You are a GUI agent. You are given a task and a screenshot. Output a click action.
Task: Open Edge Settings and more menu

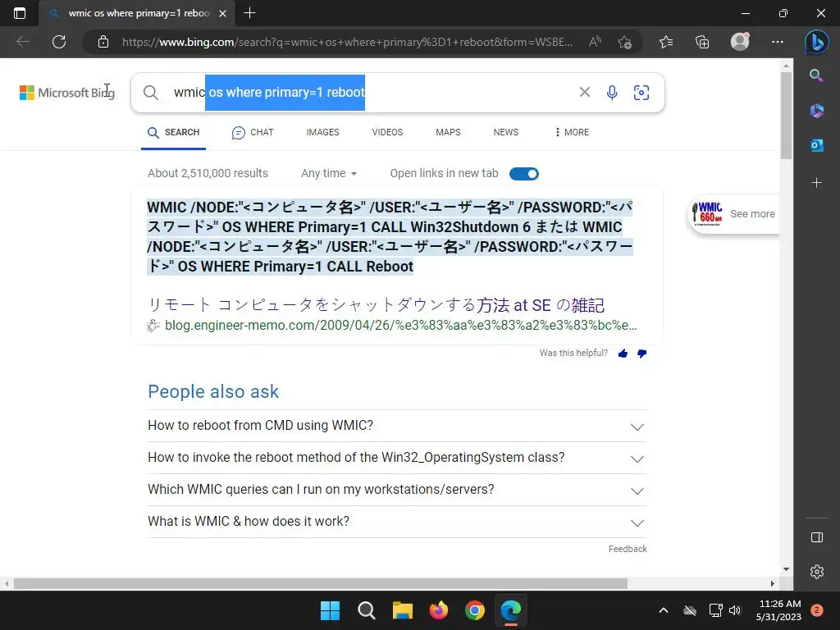click(778, 42)
